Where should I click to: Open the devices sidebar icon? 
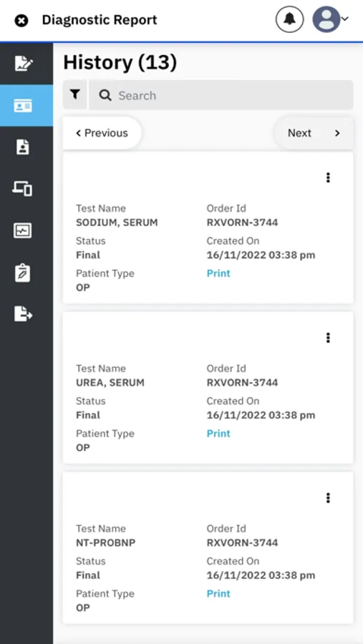pyautogui.click(x=23, y=188)
